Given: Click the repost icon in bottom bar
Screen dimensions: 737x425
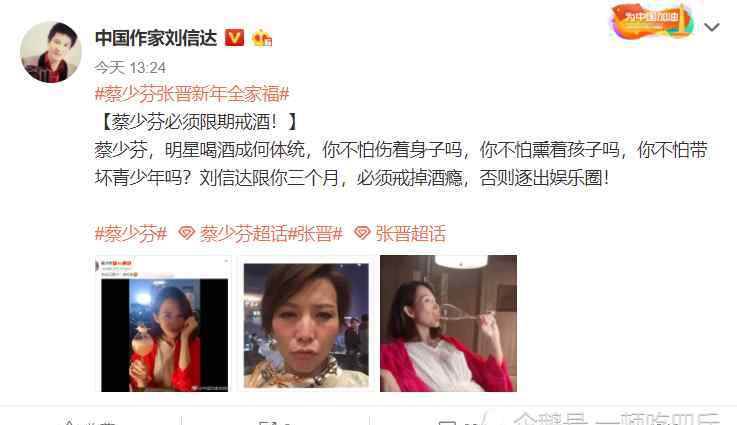Looking at the screenshot, I should (x=268, y=423).
